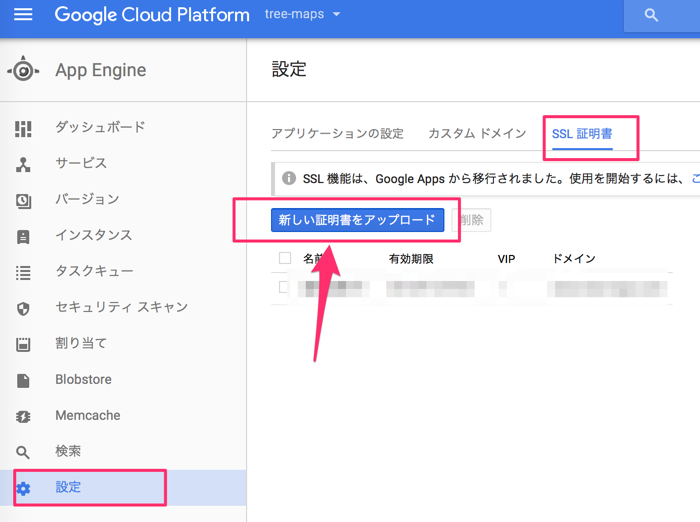Click the Memcache chip icon
The width and height of the screenshot is (700, 522).
click(23, 417)
